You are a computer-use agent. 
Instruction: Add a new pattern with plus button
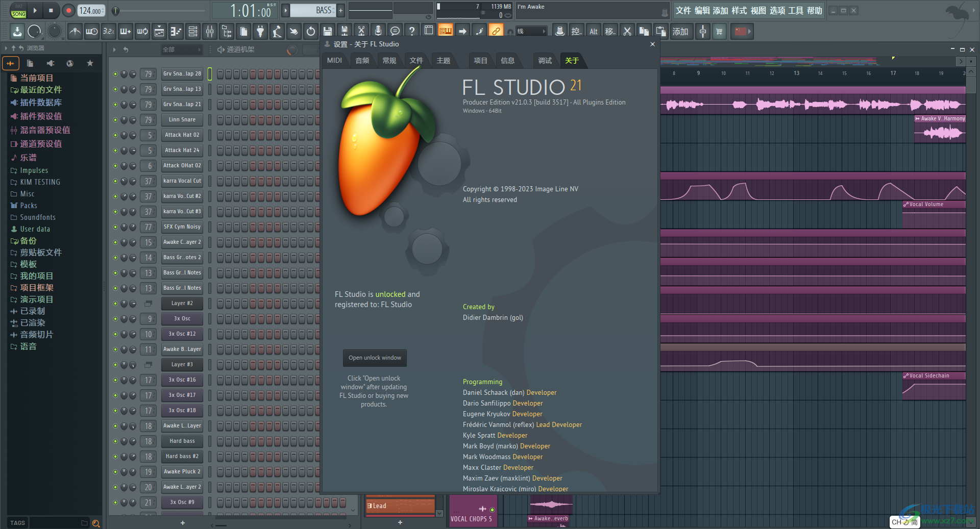340,10
